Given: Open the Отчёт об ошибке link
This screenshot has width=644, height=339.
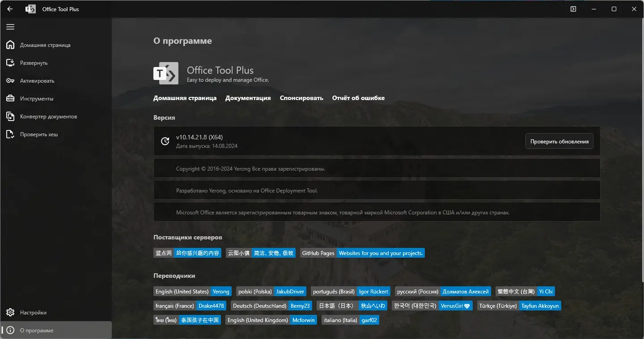Looking at the screenshot, I should click(x=358, y=98).
